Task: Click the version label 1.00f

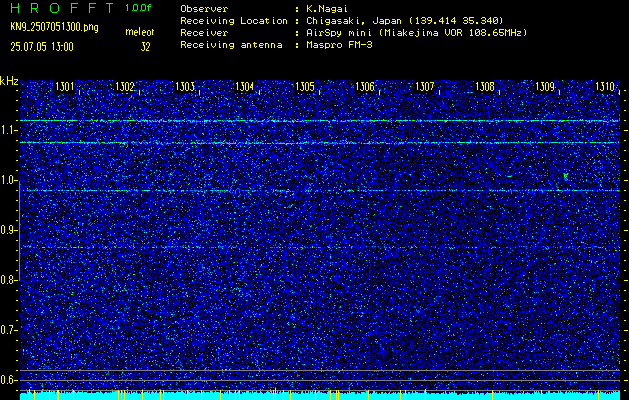Action: point(138,8)
